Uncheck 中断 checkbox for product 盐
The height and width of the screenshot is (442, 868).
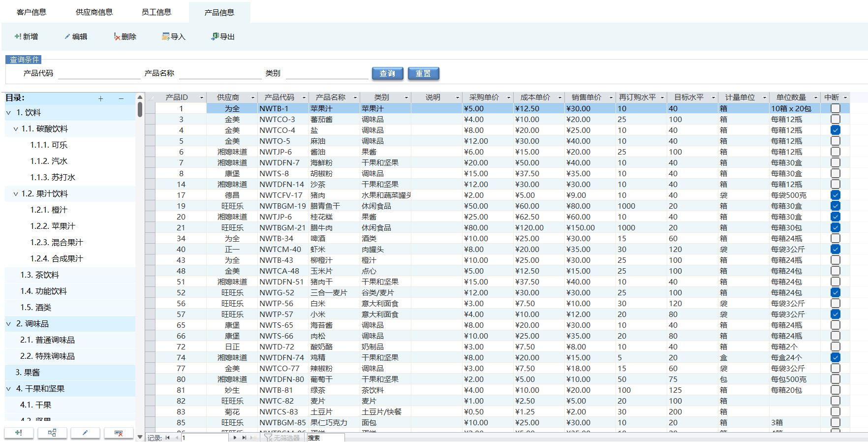tap(835, 130)
